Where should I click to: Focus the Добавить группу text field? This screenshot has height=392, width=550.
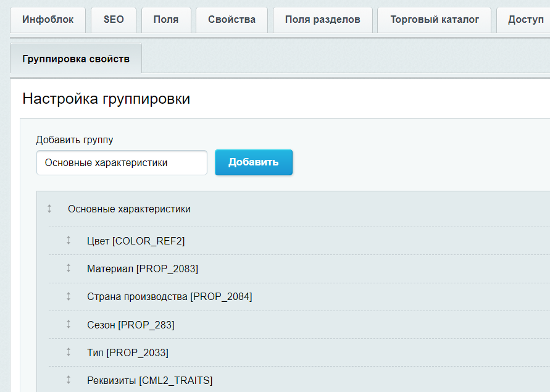(x=122, y=163)
